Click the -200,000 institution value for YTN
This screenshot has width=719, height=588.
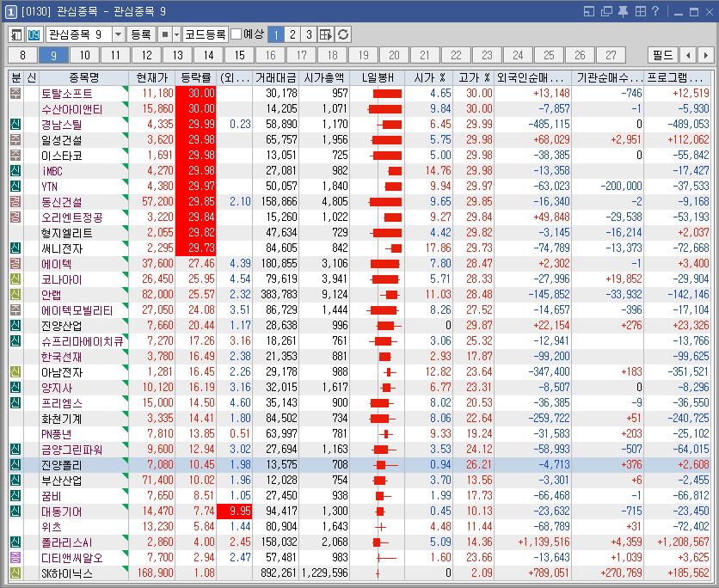(621, 186)
